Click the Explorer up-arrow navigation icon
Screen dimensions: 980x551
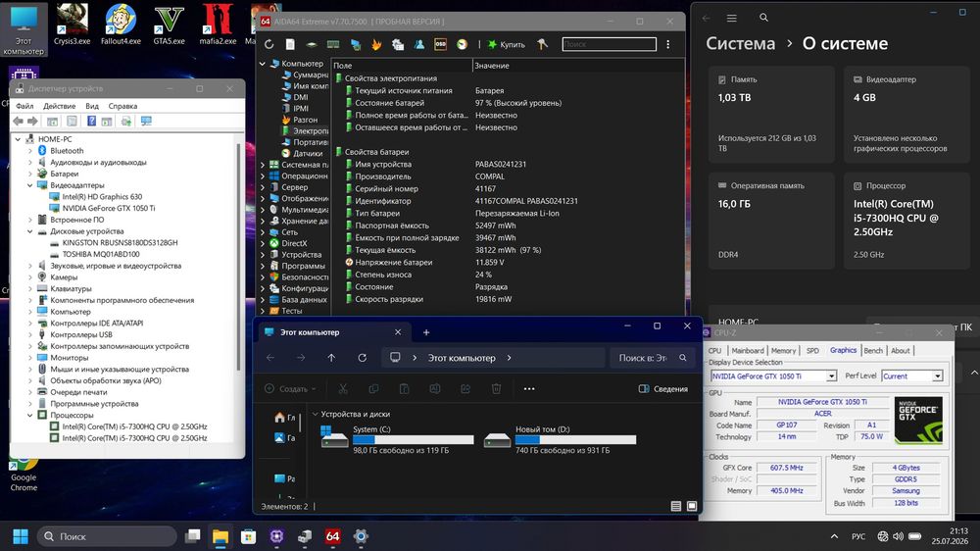click(x=331, y=358)
